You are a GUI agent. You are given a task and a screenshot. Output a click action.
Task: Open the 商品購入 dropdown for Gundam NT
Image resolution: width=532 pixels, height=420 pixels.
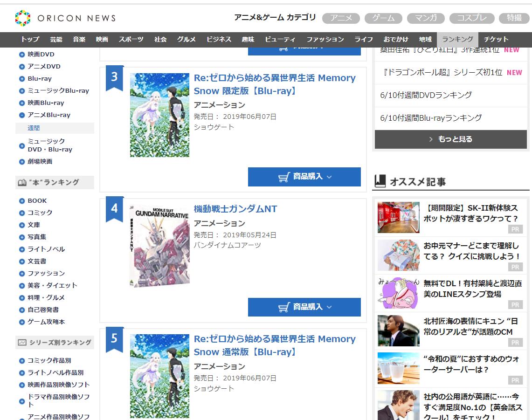coord(304,307)
